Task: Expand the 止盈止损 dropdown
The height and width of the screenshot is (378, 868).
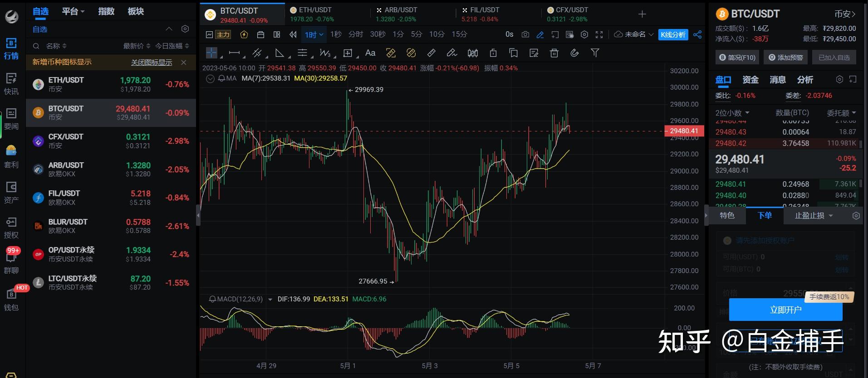Action: [x=814, y=216]
